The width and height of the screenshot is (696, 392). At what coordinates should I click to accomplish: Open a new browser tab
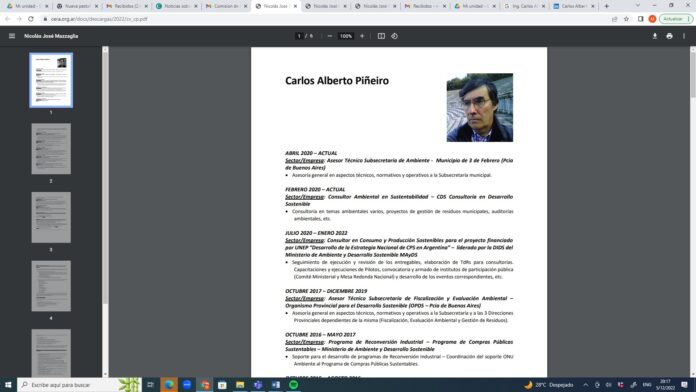(x=606, y=6)
